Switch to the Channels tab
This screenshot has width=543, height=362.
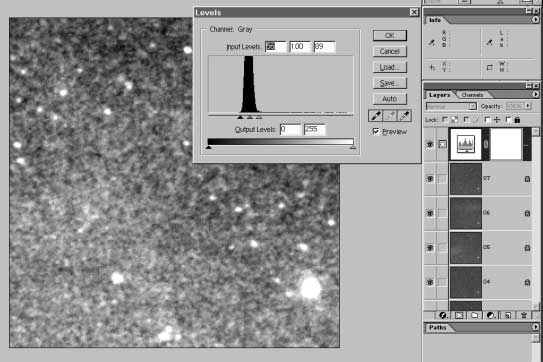(472, 95)
